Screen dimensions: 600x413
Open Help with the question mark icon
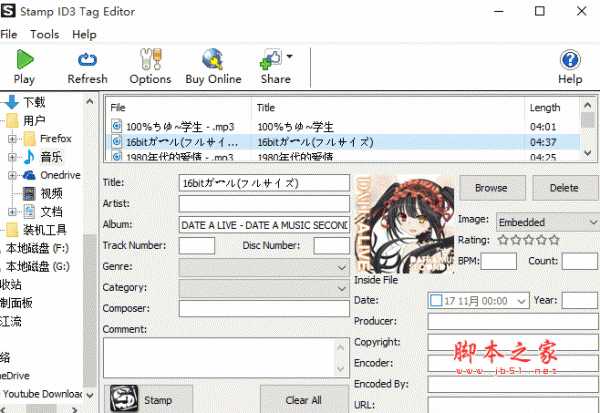(x=570, y=60)
